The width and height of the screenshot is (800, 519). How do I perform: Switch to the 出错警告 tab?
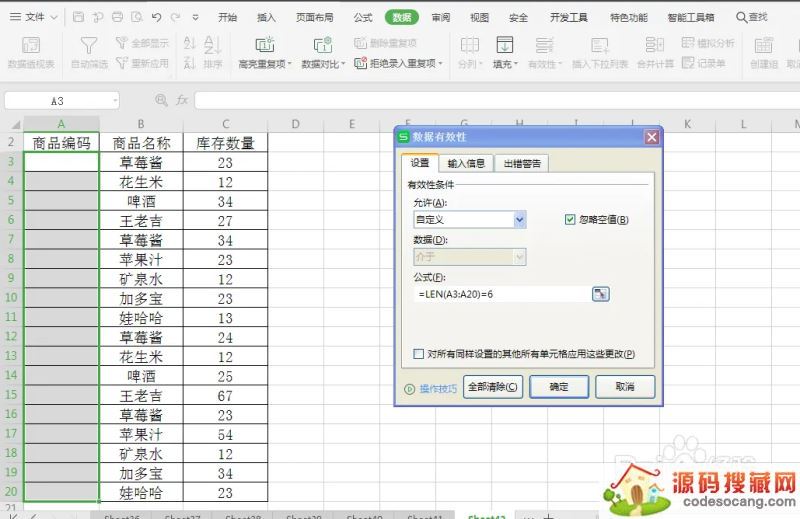coord(522,163)
